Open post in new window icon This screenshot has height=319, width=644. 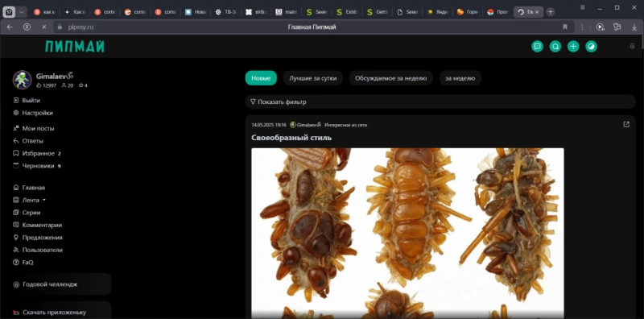click(626, 124)
